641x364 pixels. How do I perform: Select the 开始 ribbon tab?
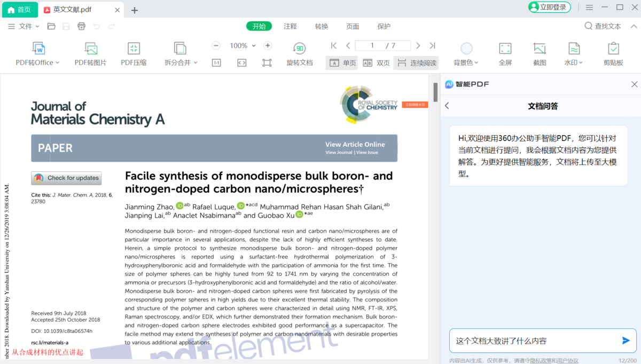[259, 26]
